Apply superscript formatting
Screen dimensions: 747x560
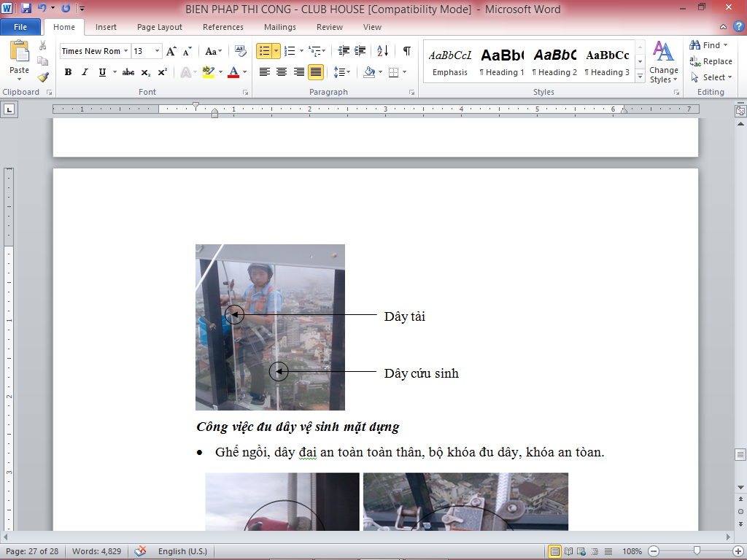click(162, 72)
